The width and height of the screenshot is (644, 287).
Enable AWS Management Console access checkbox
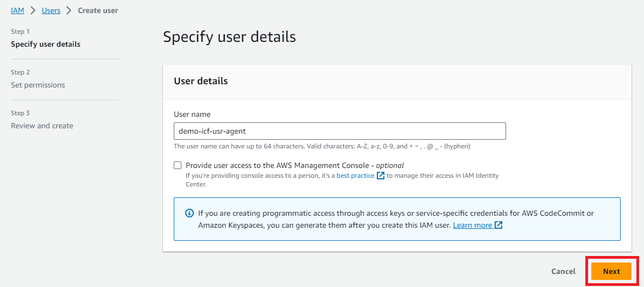(x=178, y=165)
